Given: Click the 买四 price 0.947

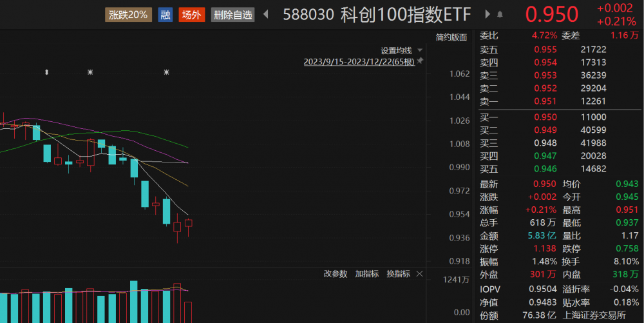Looking at the screenshot, I should (545, 156).
